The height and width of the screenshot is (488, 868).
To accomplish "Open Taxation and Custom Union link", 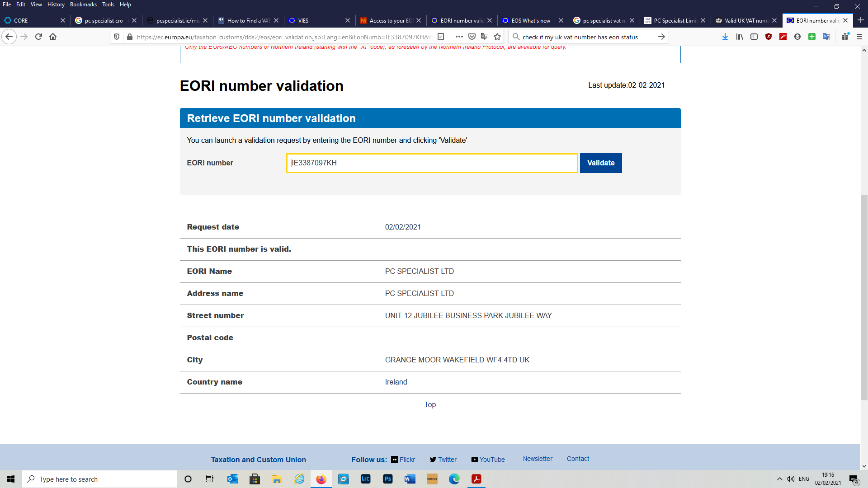I will click(259, 460).
